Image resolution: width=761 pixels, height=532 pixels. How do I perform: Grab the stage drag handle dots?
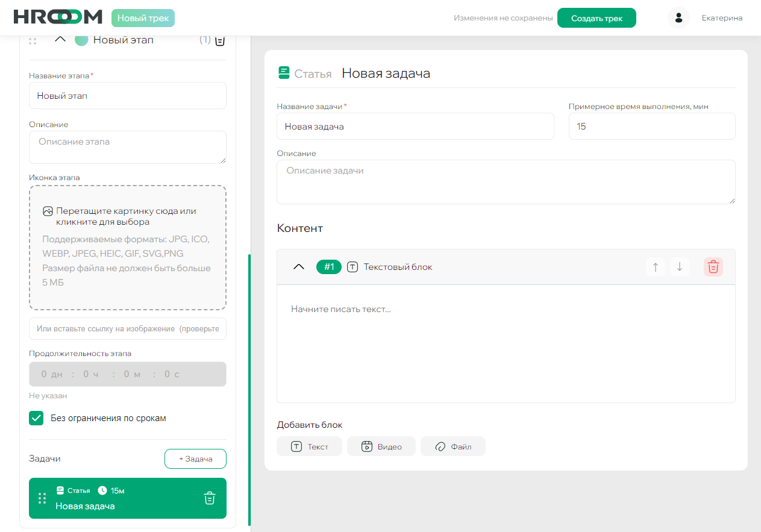pyautogui.click(x=33, y=40)
